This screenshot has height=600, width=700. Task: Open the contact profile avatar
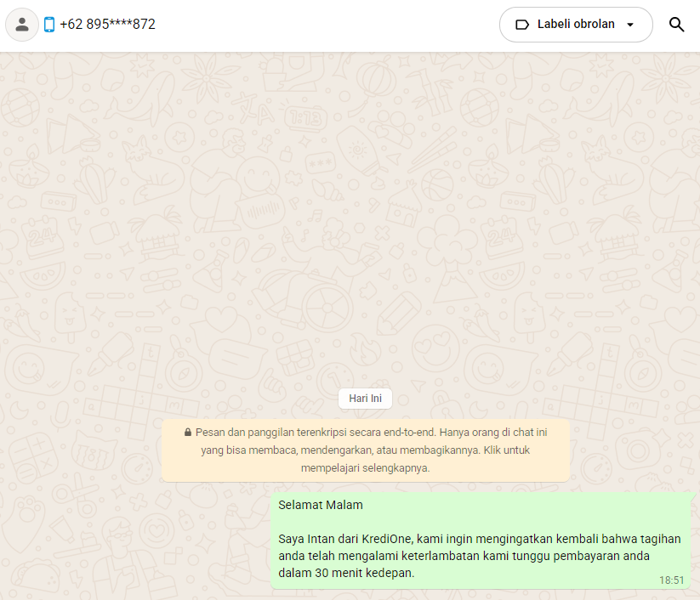[x=22, y=25]
